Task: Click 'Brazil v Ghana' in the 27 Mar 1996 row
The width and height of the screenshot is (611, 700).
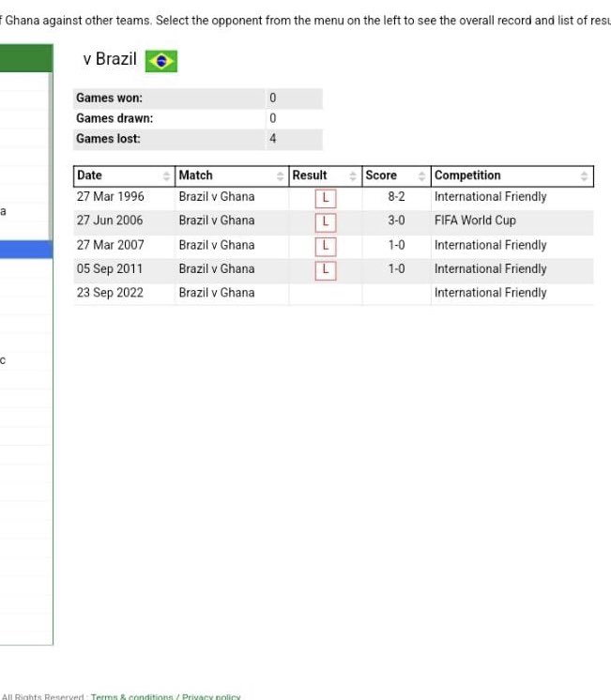Action: [217, 197]
